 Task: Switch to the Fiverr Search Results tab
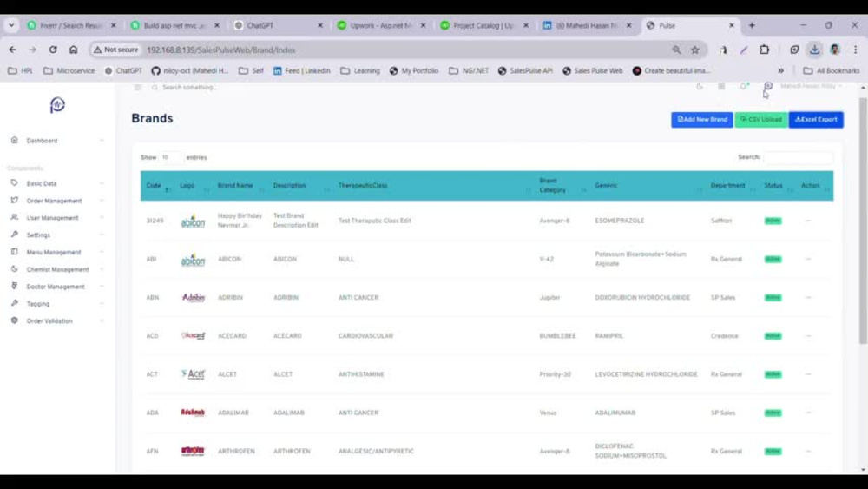(72, 25)
